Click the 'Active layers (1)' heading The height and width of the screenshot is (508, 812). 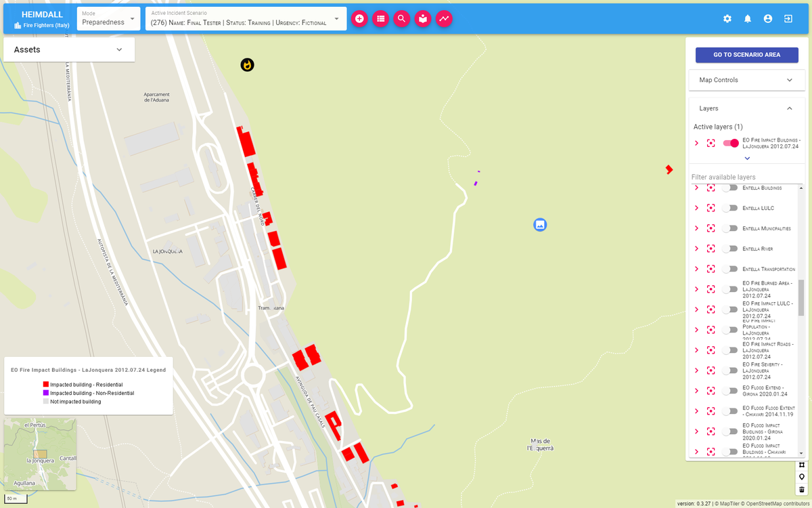718,127
